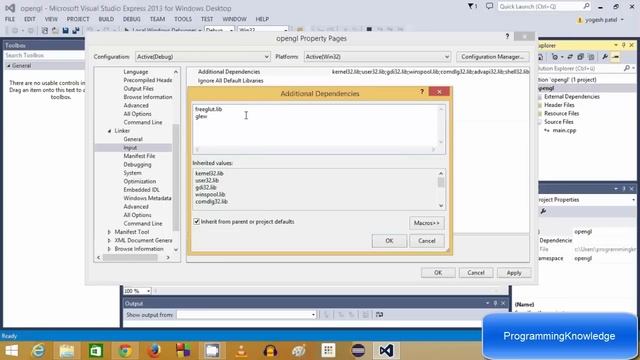Viewport: 640px width, 360px height.
Task: Open the DEBUG menu
Action: (x=131, y=19)
